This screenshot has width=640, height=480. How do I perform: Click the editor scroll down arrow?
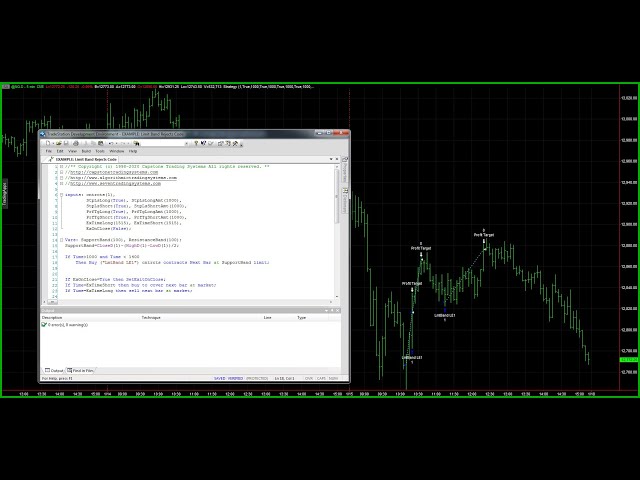coord(337,297)
